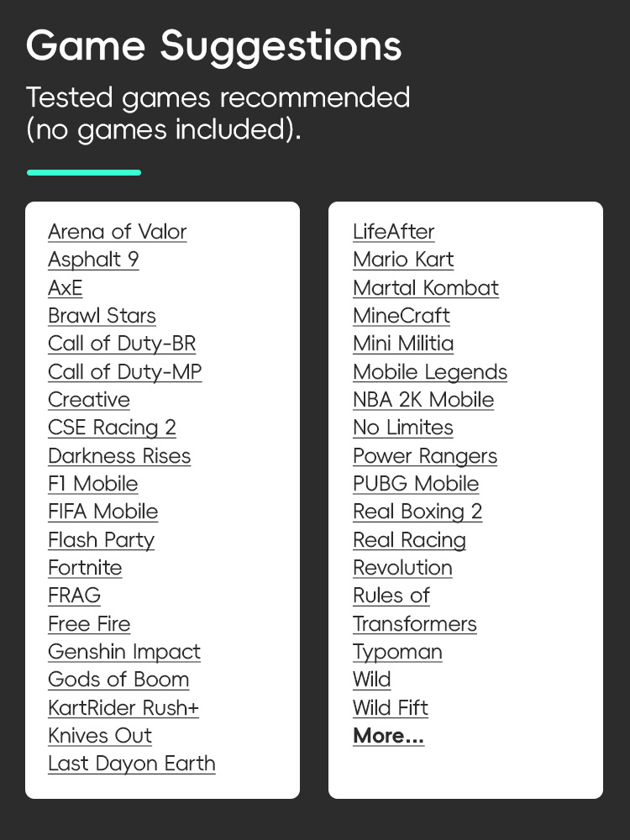Click the Mobile Legends link
This screenshot has height=840, width=630.
click(x=429, y=371)
